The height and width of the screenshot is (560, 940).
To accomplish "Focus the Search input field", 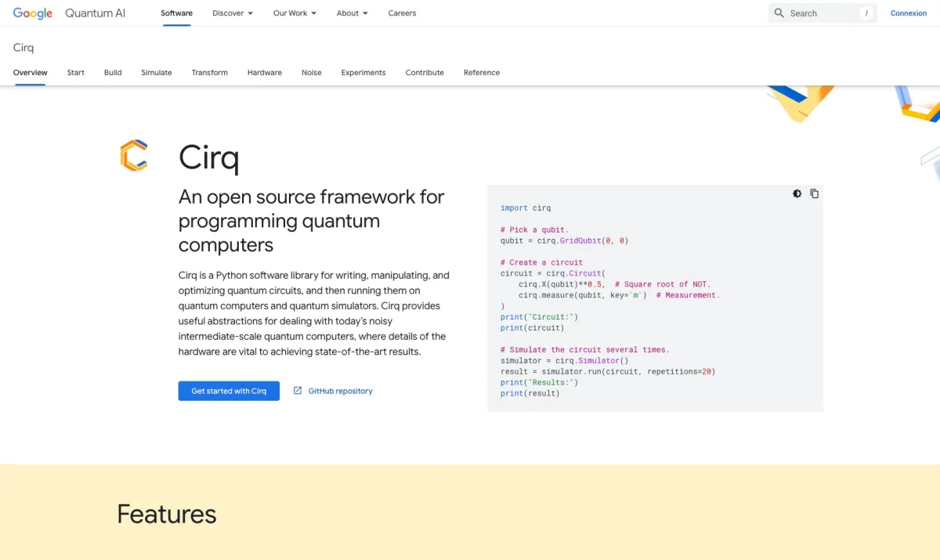I will 822,13.
